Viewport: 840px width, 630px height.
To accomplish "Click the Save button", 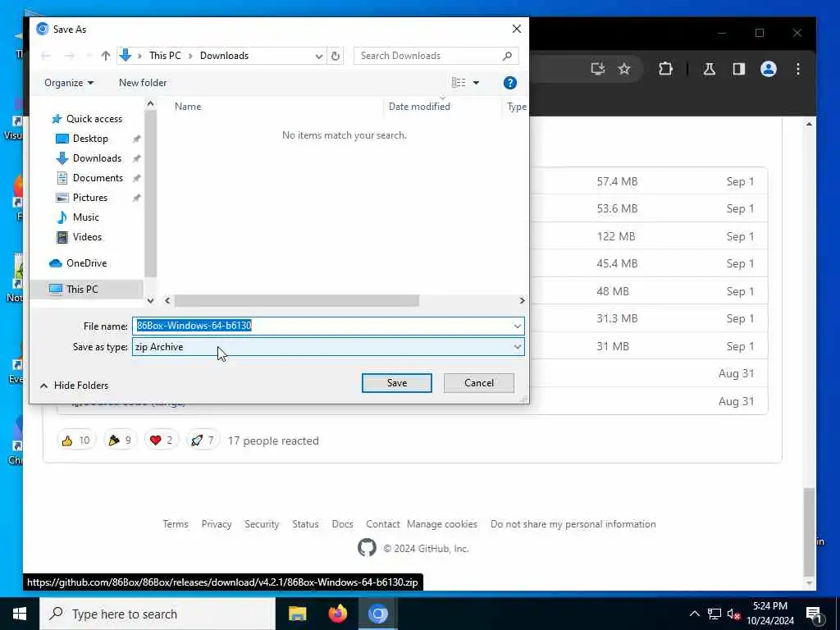I will pyautogui.click(x=397, y=383).
